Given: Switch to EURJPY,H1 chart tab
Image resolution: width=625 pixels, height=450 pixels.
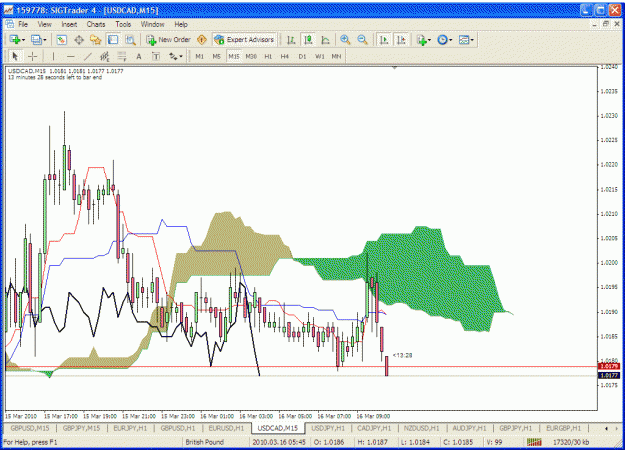Looking at the screenshot, I should coord(130,428).
